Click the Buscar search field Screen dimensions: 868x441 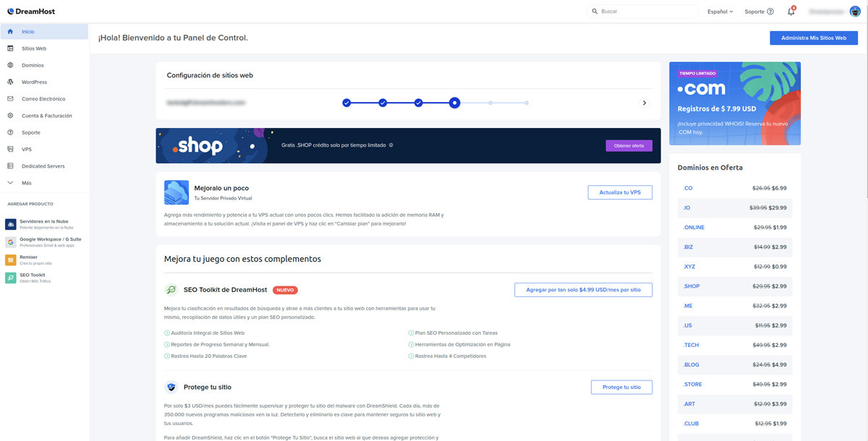click(x=644, y=12)
